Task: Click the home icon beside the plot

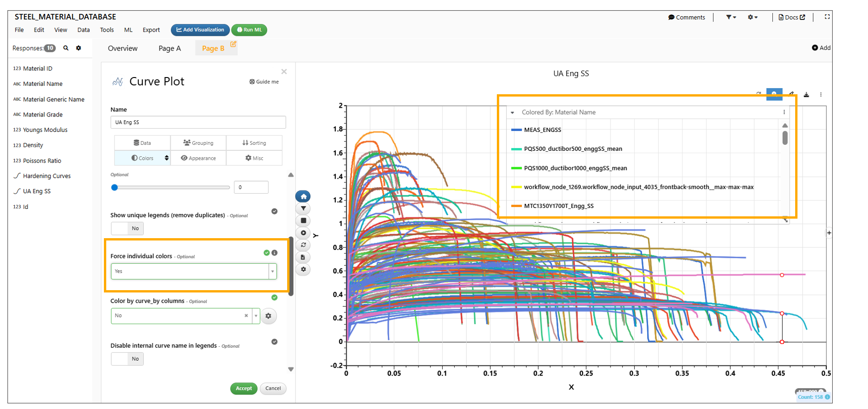Action: coord(303,196)
